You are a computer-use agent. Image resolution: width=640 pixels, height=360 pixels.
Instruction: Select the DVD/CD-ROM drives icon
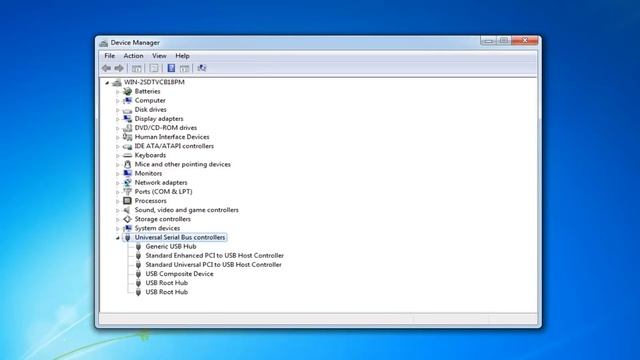click(x=127, y=128)
